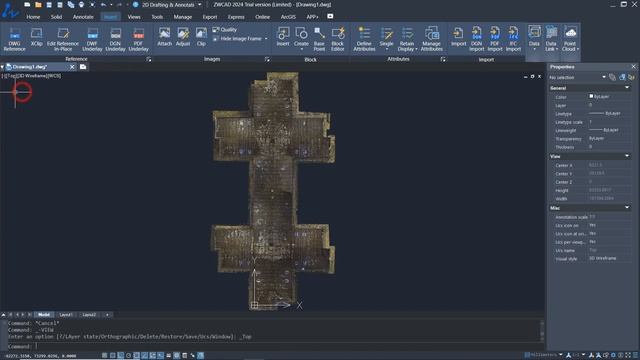Switch to the Annotate ribbon tab
640x360 pixels.
point(83,17)
